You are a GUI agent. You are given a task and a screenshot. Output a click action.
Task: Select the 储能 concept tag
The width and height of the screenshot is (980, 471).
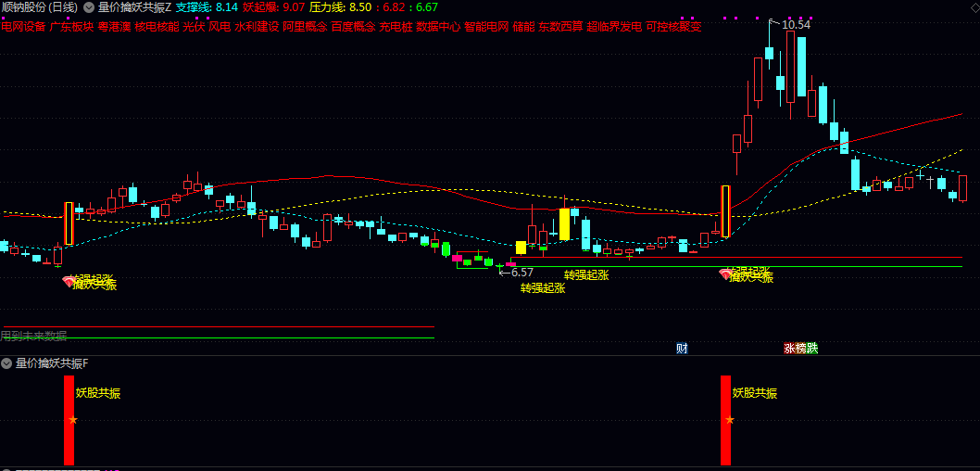point(523,26)
